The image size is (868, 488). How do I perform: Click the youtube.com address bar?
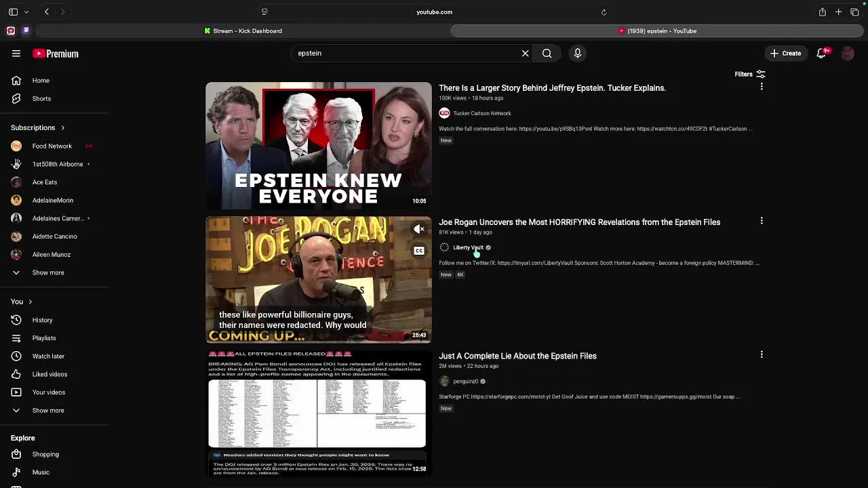coord(434,12)
